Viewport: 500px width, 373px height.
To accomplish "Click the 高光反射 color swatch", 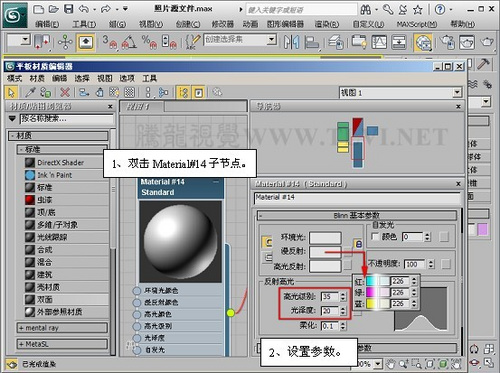I will coord(325,266).
